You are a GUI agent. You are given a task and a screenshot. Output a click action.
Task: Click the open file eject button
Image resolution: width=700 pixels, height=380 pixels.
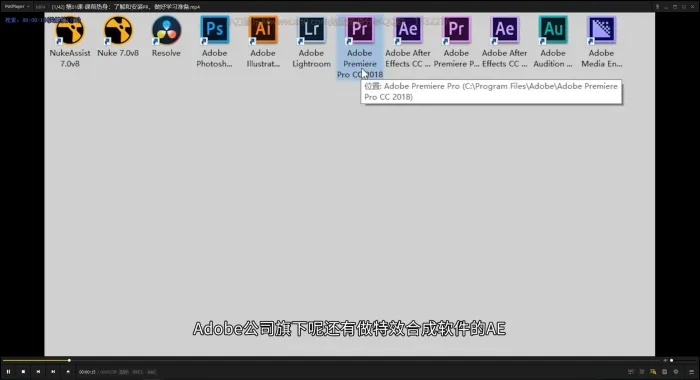point(68,372)
